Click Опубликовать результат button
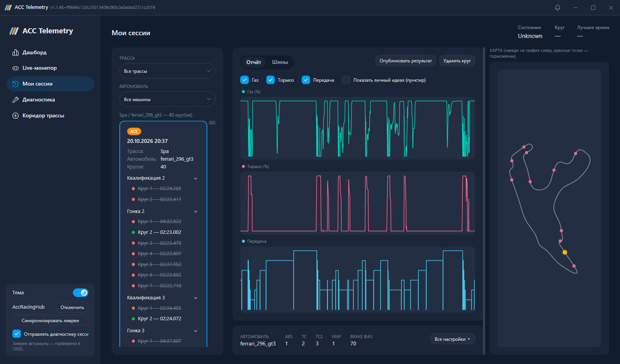This screenshot has width=620, height=364. tap(406, 61)
